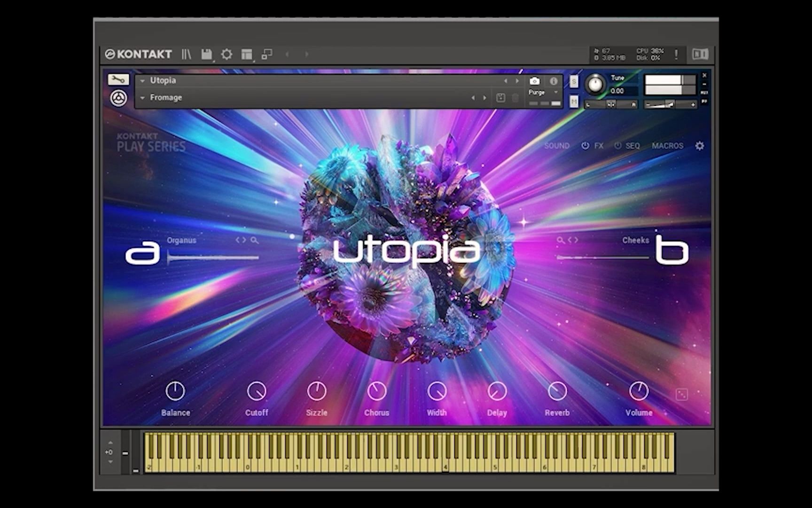
Task: Open the SEQ page
Action: coord(632,146)
